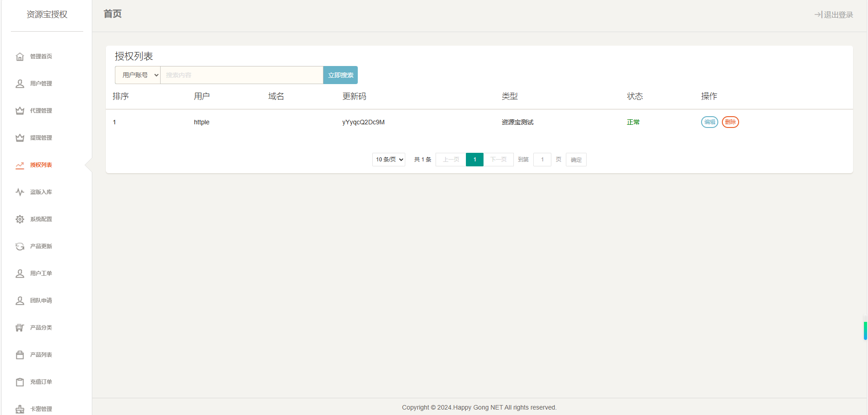The height and width of the screenshot is (415, 868).
Task: Delete the httple authorization entry
Action: click(x=730, y=122)
